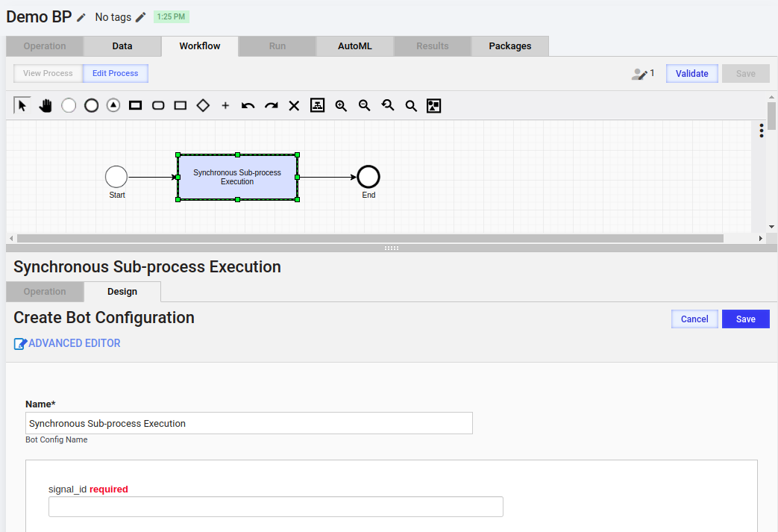The width and height of the screenshot is (778, 532).
Task: Edit tags with the pencil icon
Action: click(141, 17)
